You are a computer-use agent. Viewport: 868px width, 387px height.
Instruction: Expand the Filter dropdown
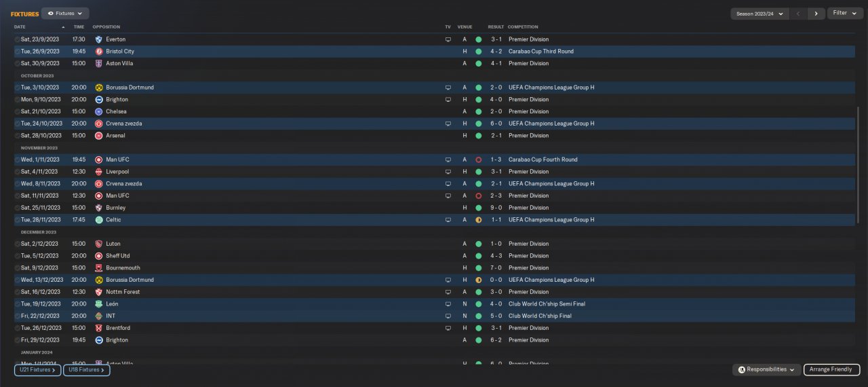pyautogui.click(x=845, y=13)
